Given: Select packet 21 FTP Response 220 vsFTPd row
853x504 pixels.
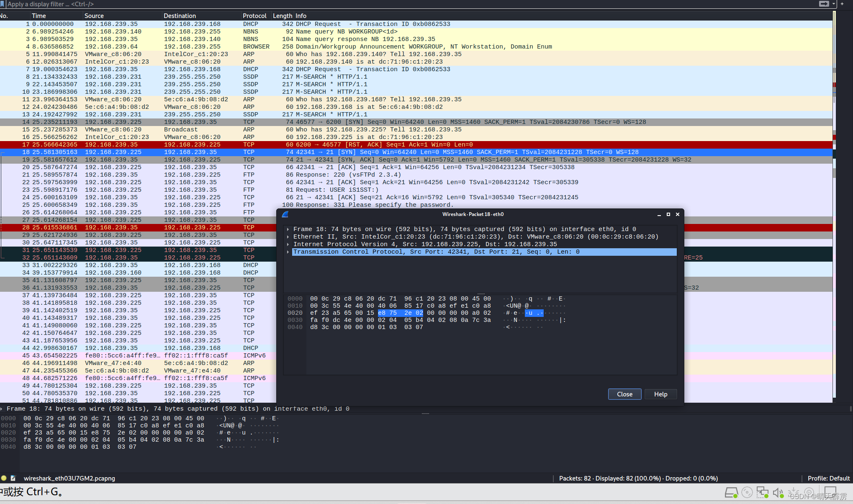Looking at the screenshot, I should pyautogui.click(x=416, y=175).
